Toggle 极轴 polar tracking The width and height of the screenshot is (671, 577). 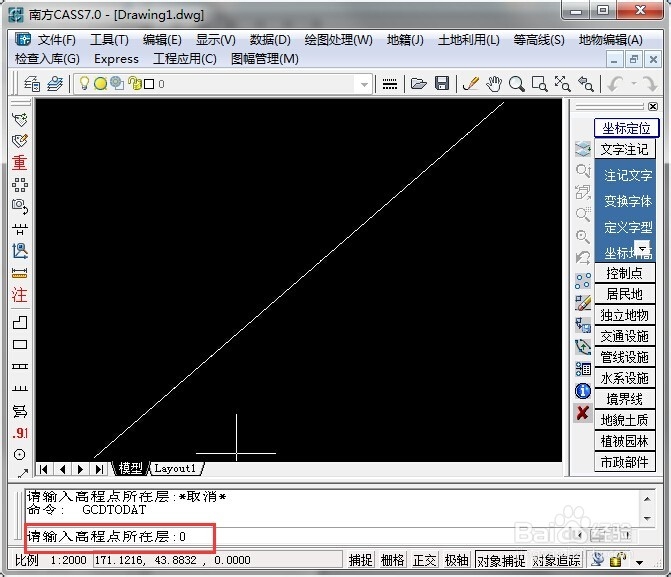(x=456, y=560)
